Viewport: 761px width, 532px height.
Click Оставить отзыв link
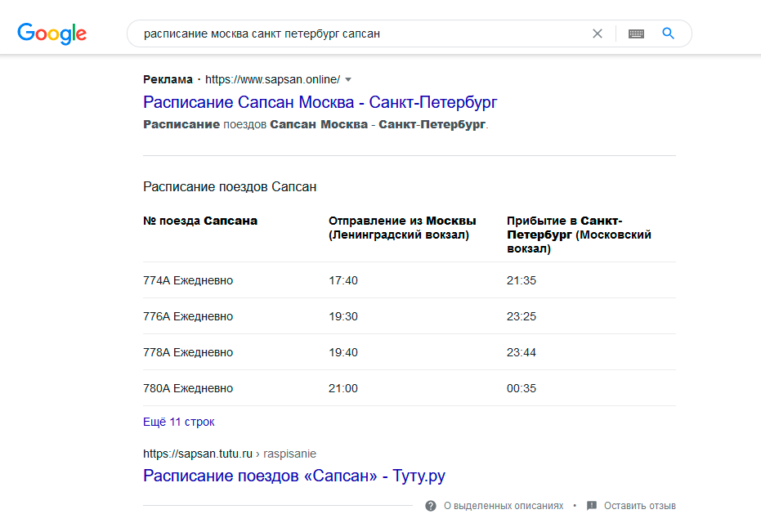click(640, 506)
